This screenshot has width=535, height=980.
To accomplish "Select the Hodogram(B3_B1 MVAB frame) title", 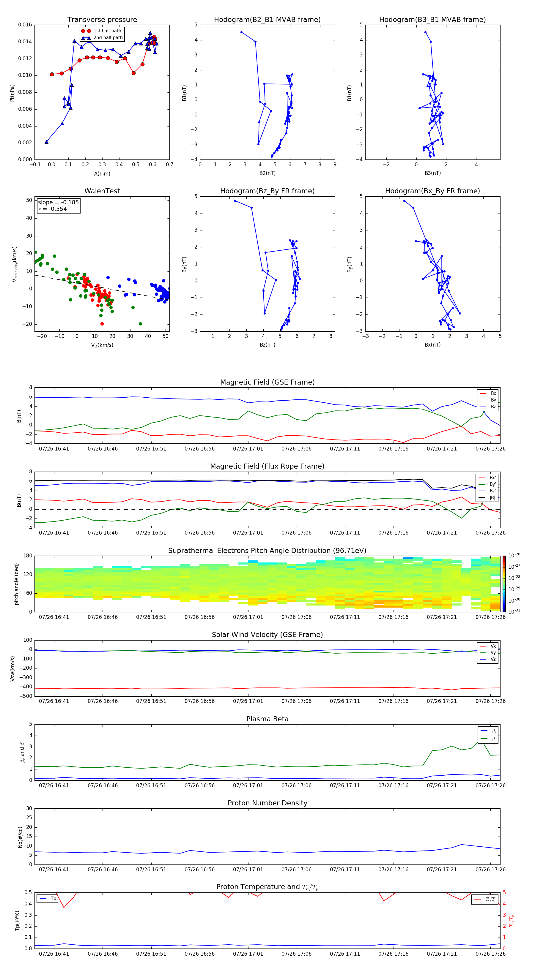I will [432, 20].
